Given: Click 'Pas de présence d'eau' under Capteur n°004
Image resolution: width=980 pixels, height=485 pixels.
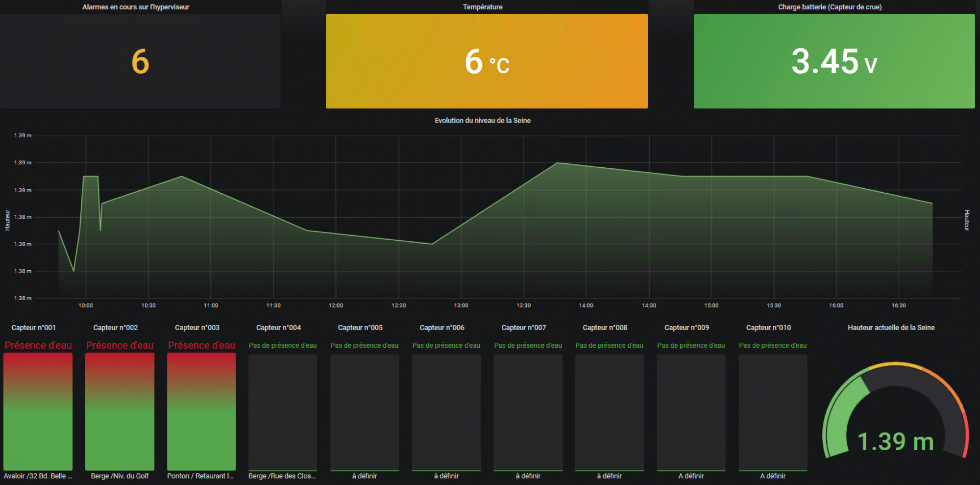Looking at the screenshot, I should (283, 345).
